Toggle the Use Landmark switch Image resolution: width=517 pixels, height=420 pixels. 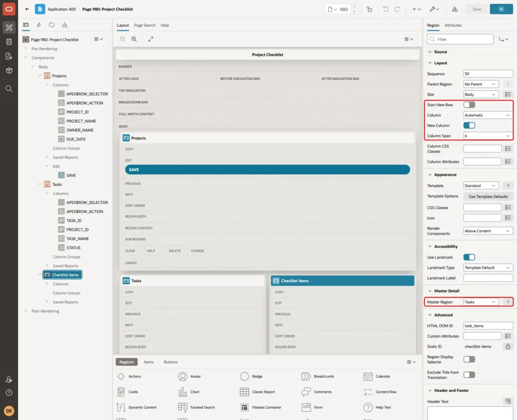tap(469, 257)
